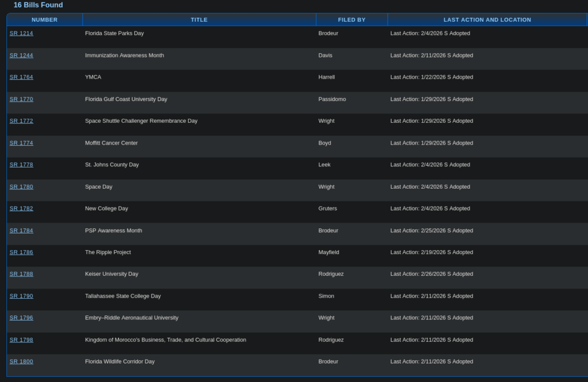
Task: Open bill SR 1244 Immunization Awareness Month
Action: click(21, 55)
